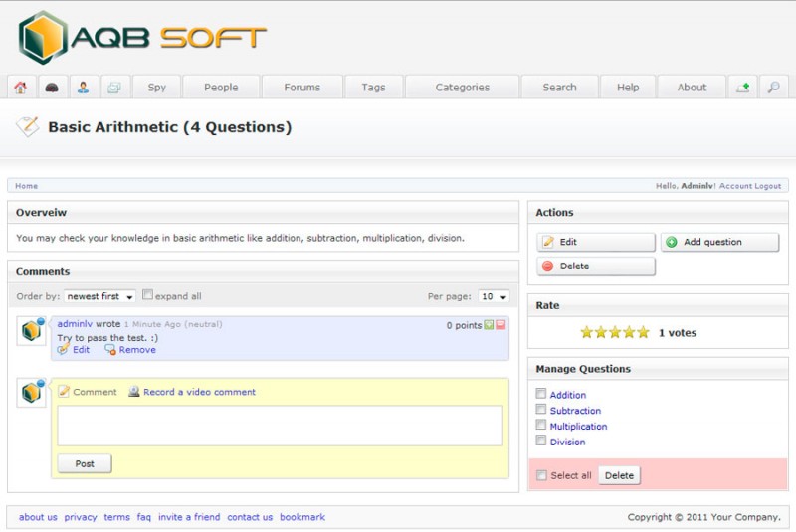The height and width of the screenshot is (532, 796).
Task: Check the Addition question checkbox
Action: [x=541, y=394]
